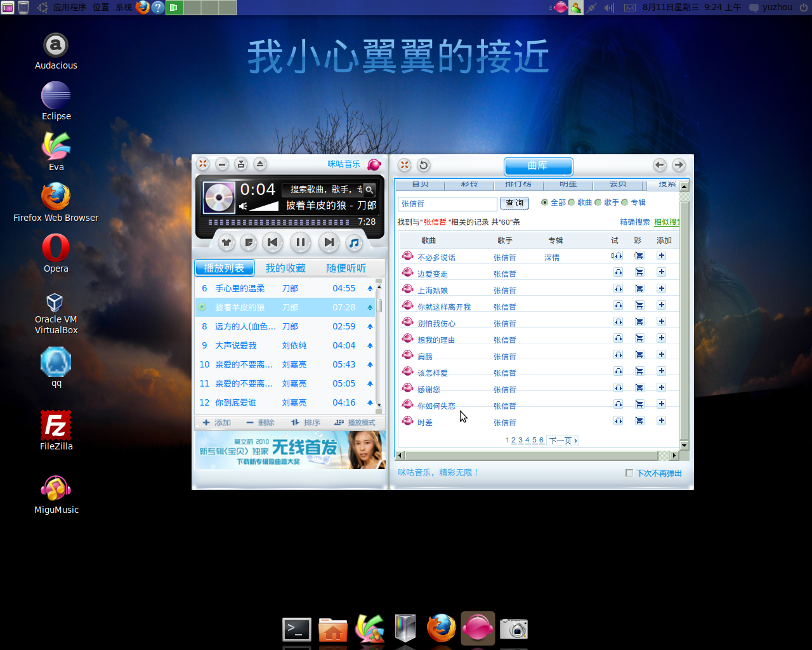Add 感谢您 using its plus icon
Screen dimensions: 812x650
point(661,387)
